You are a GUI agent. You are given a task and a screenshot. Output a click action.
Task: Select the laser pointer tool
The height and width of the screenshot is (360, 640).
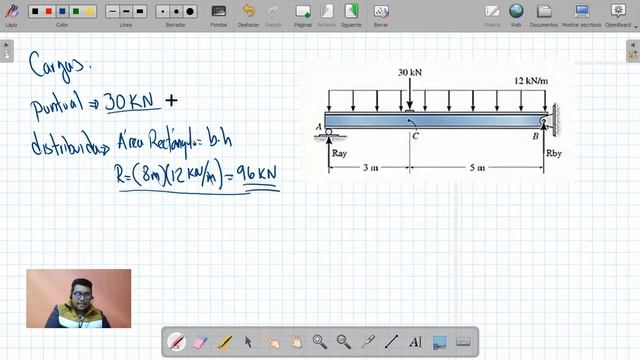coord(368,342)
